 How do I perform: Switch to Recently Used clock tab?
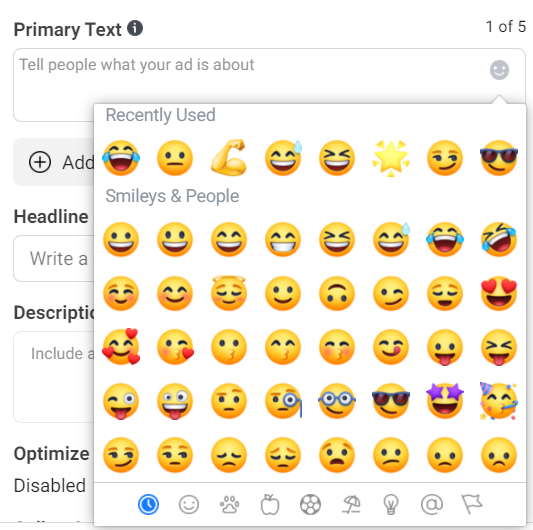(x=148, y=505)
